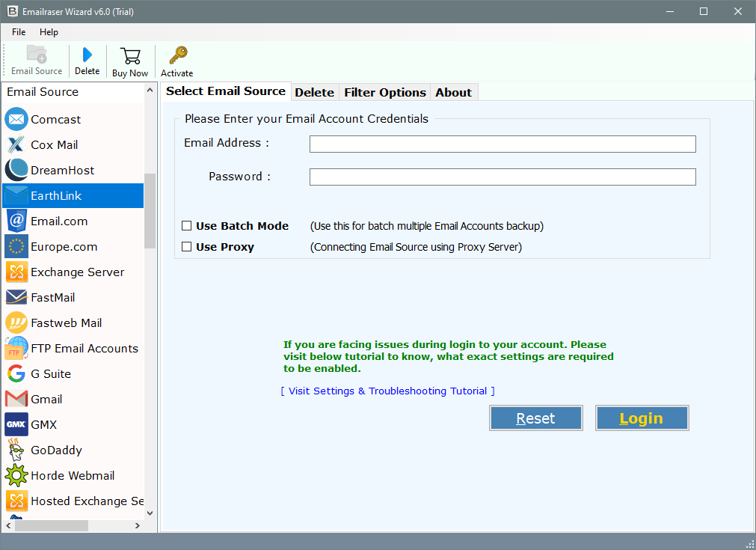Select GoDaddy text in list

click(56, 450)
